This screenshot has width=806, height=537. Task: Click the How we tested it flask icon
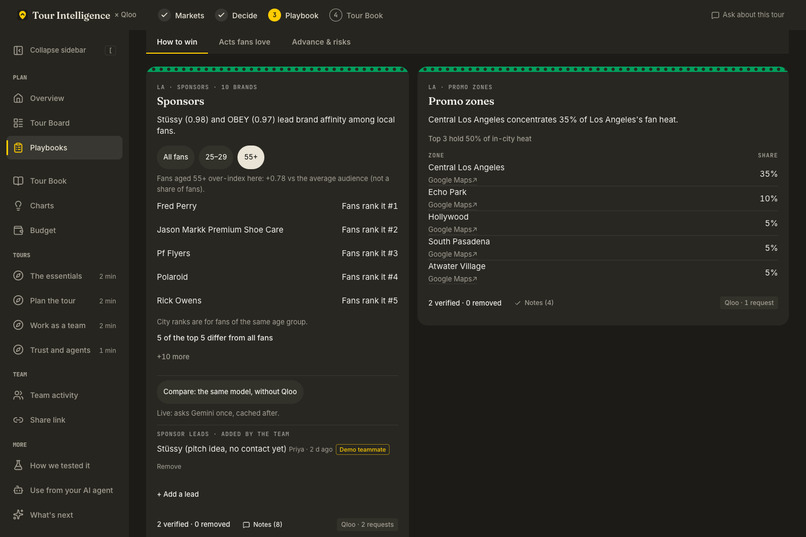click(18, 465)
